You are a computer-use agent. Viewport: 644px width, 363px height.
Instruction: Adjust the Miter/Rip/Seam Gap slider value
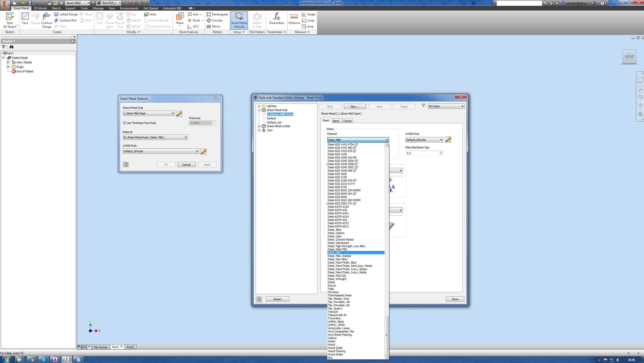(441, 153)
